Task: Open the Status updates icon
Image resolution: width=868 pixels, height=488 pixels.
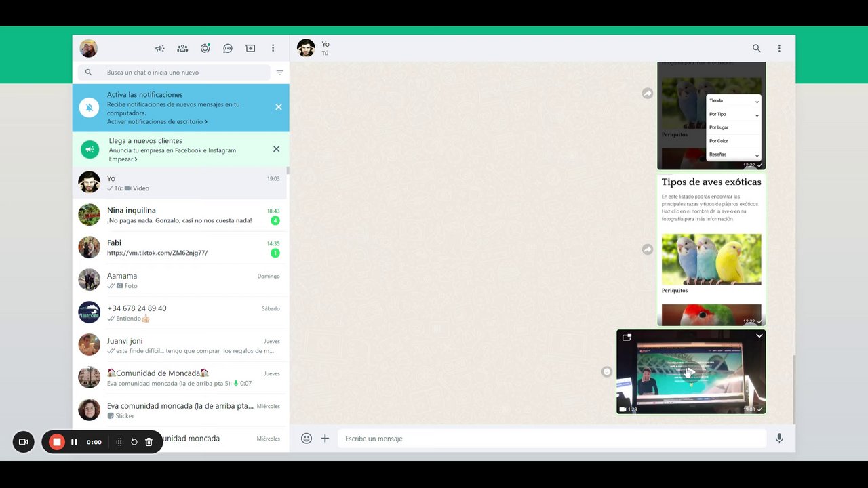Action: pyautogui.click(x=205, y=48)
